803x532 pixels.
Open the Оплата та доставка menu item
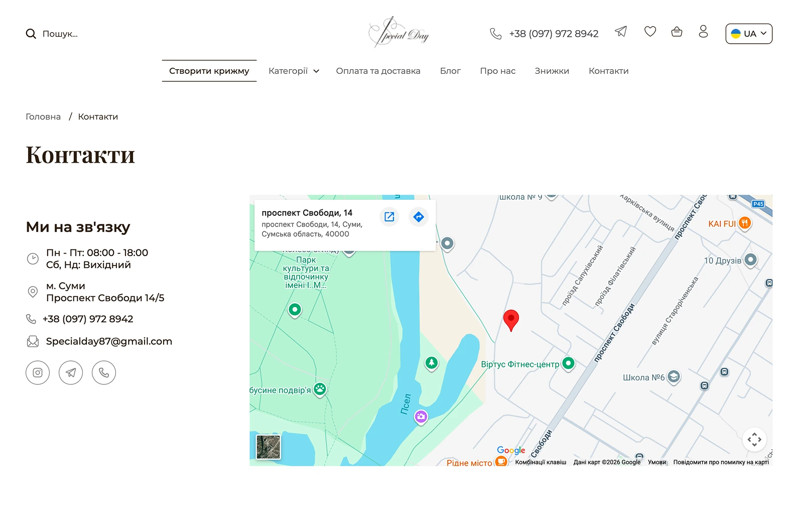click(x=378, y=71)
